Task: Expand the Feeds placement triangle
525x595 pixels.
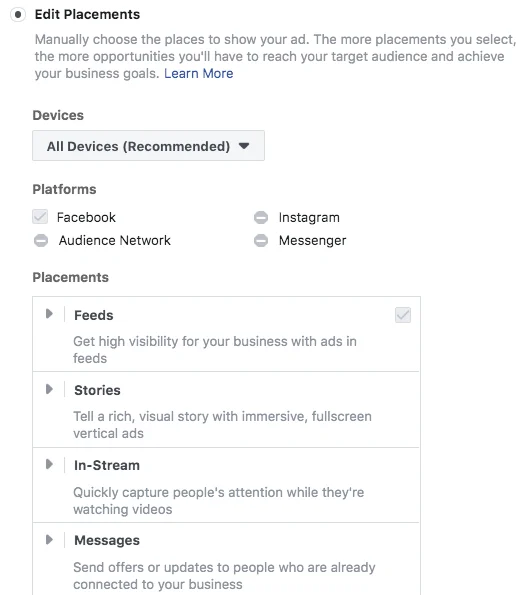Action: 49,313
